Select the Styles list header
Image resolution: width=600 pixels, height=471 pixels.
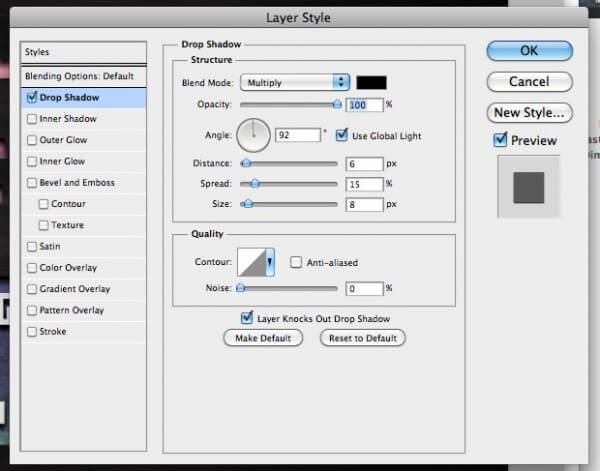pyautogui.click(x=83, y=52)
